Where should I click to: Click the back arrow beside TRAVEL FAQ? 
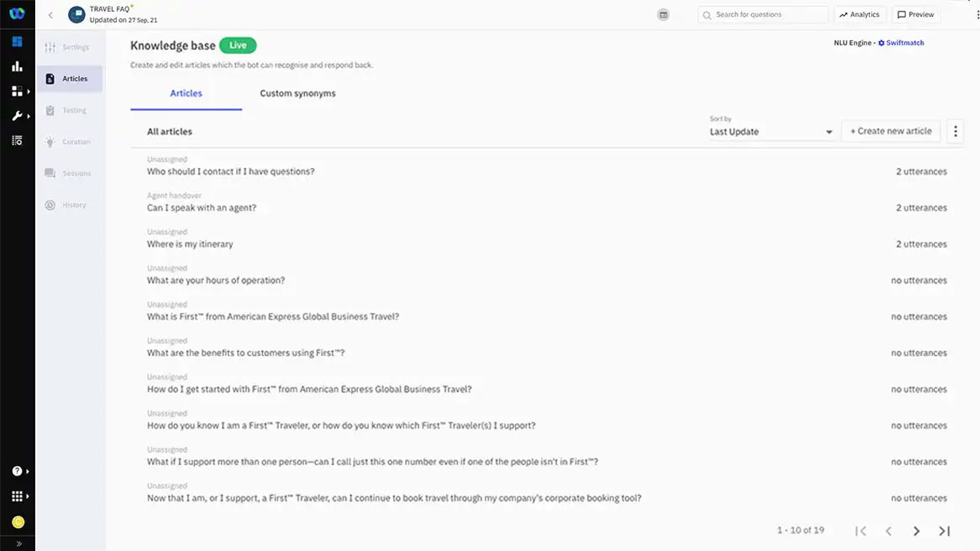pyautogui.click(x=51, y=15)
